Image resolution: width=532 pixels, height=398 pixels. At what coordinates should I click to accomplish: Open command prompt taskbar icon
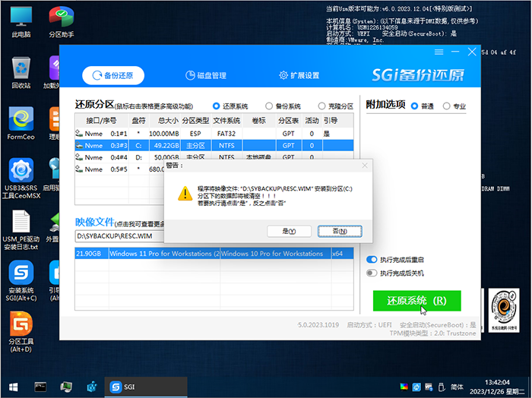[40, 387]
